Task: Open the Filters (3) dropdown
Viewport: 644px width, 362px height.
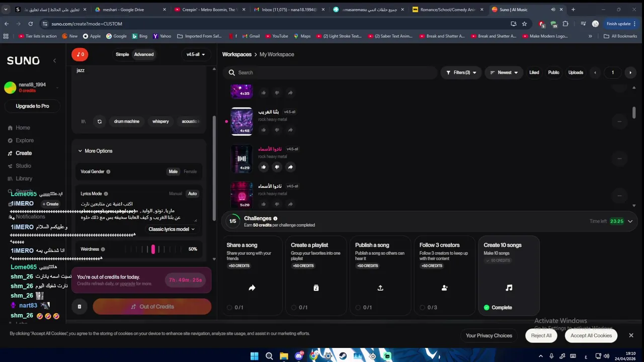Action: (461, 72)
